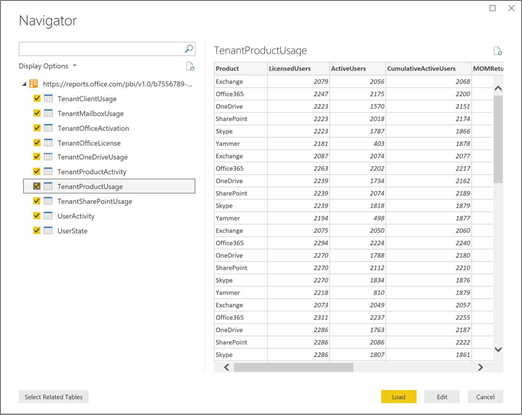Select the TenantOfficeLicense table name

(x=89, y=143)
